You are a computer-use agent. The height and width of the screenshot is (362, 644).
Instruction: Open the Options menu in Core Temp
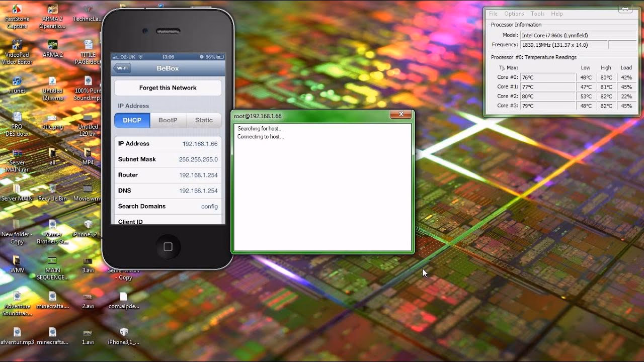(x=514, y=14)
